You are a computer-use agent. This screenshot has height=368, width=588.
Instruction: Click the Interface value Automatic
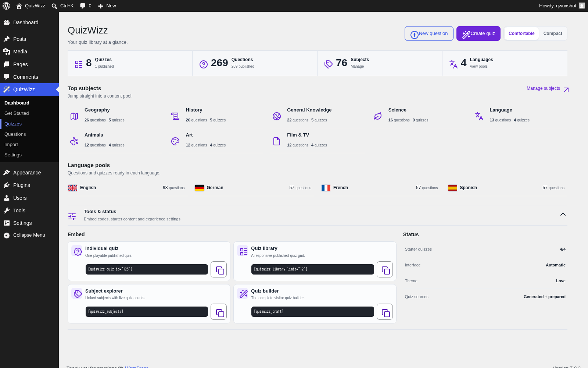click(x=556, y=265)
